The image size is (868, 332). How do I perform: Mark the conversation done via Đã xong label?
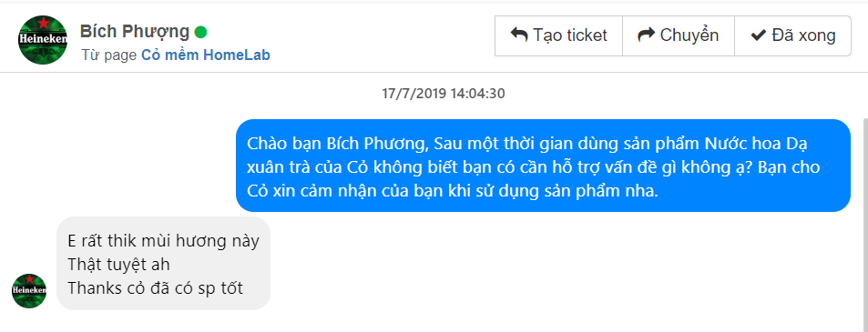tap(803, 35)
